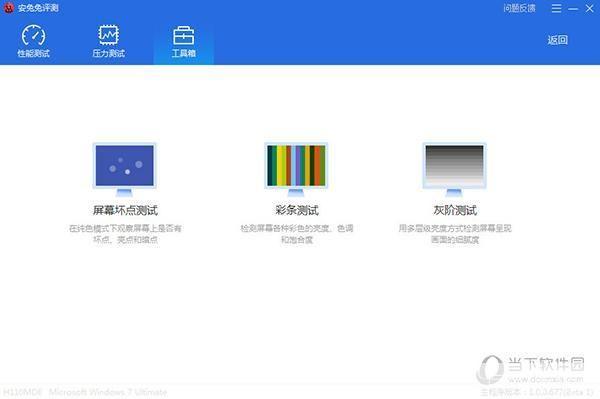The image size is (600, 399).
Task: Launch the grayscale test monitor icon
Action: (454, 169)
